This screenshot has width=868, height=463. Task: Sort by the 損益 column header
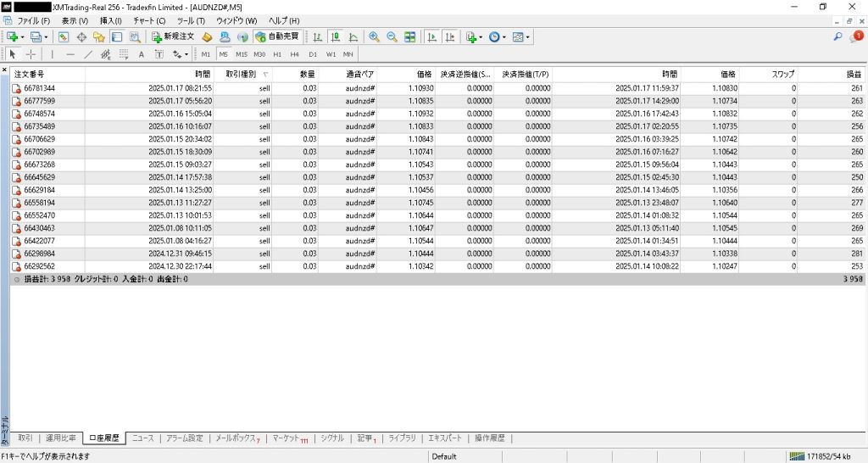tap(854, 75)
